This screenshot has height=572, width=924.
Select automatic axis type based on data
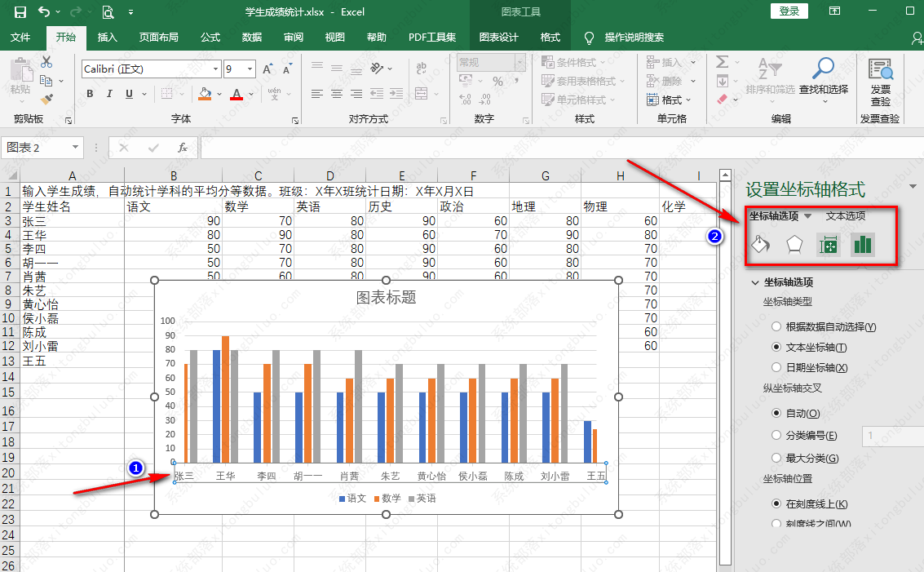(x=776, y=326)
